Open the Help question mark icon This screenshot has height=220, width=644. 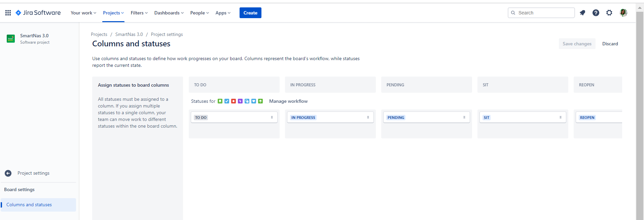pos(596,13)
